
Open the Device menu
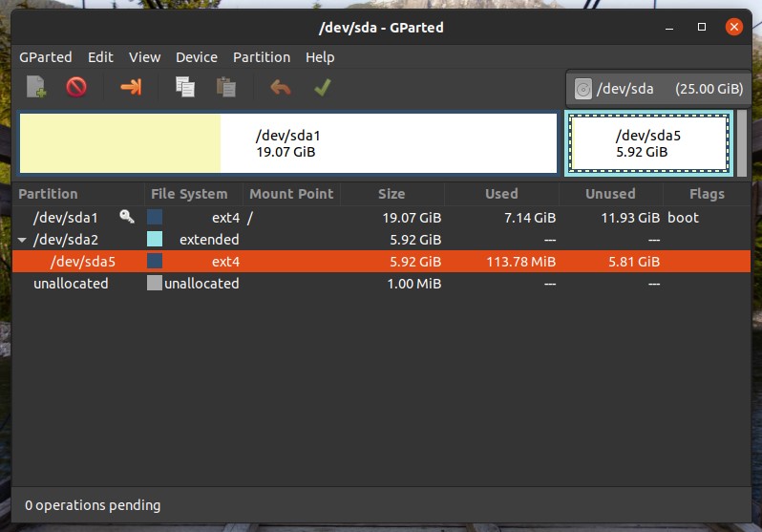coord(196,57)
